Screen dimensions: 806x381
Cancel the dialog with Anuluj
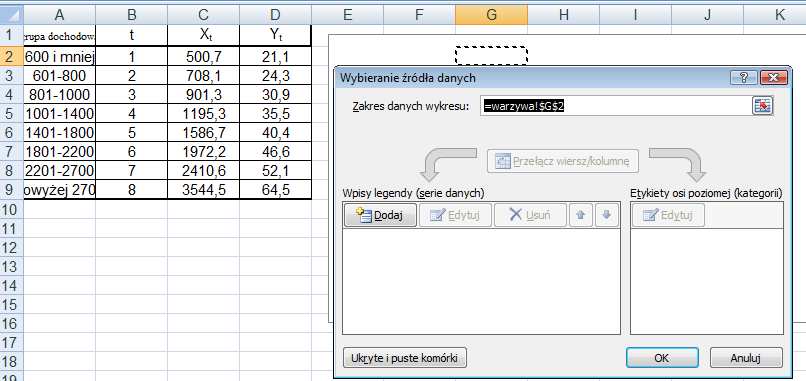click(746, 358)
